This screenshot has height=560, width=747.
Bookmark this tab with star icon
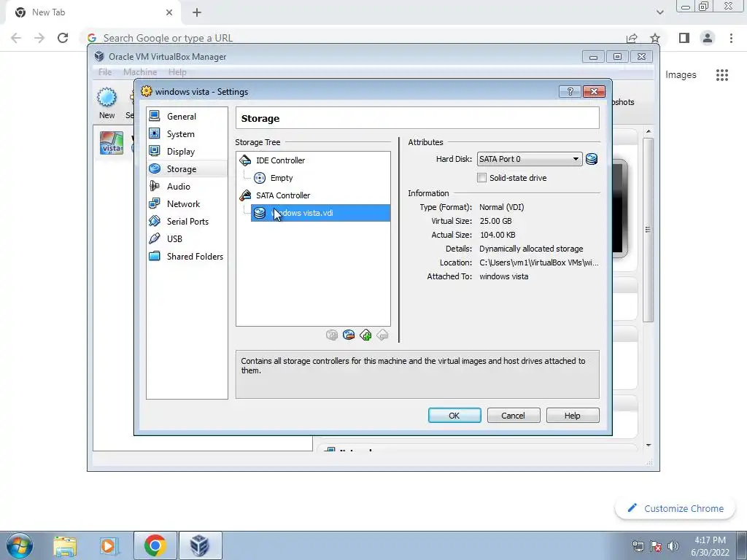(655, 38)
